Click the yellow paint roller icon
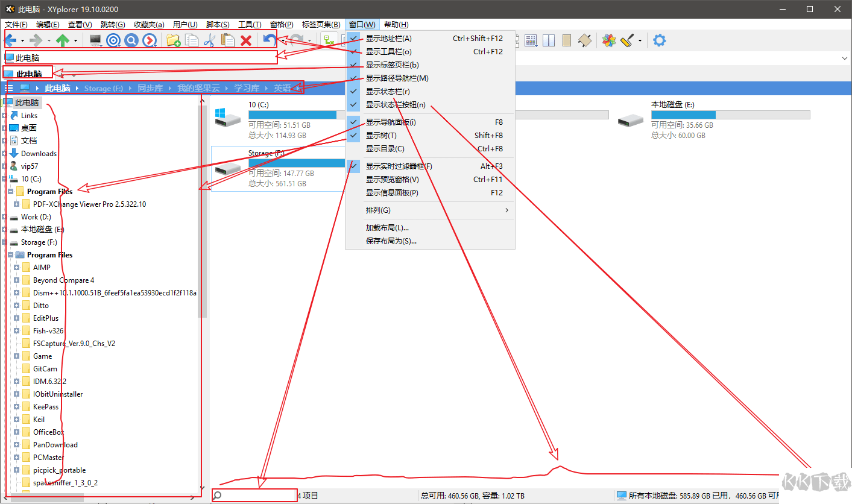 tap(627, 40)
